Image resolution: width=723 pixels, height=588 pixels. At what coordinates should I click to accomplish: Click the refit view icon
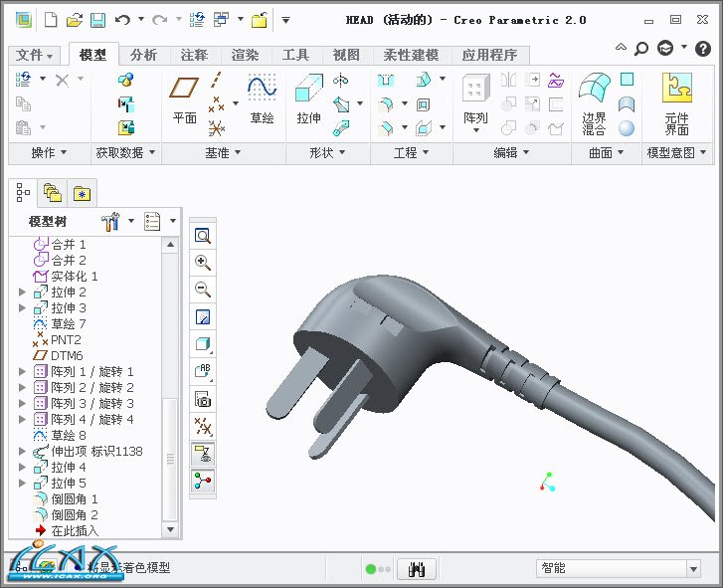[203, 236]
